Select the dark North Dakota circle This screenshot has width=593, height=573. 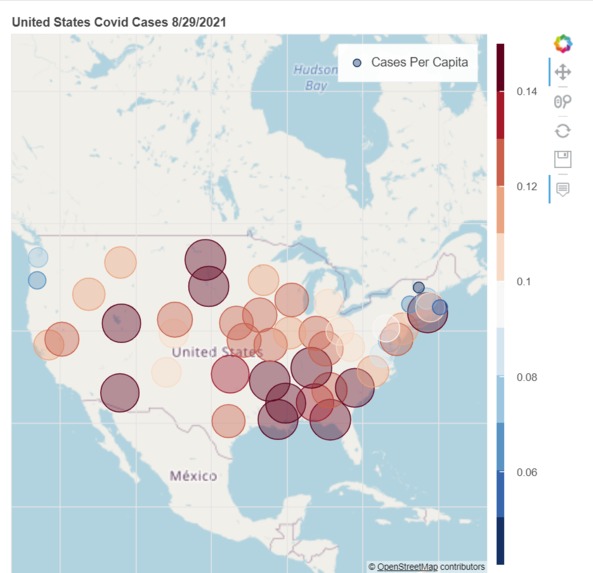point(205,259)
